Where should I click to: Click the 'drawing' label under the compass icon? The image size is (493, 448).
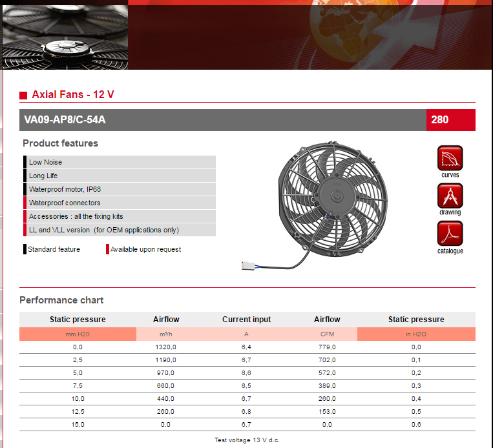tap(450, 212)
